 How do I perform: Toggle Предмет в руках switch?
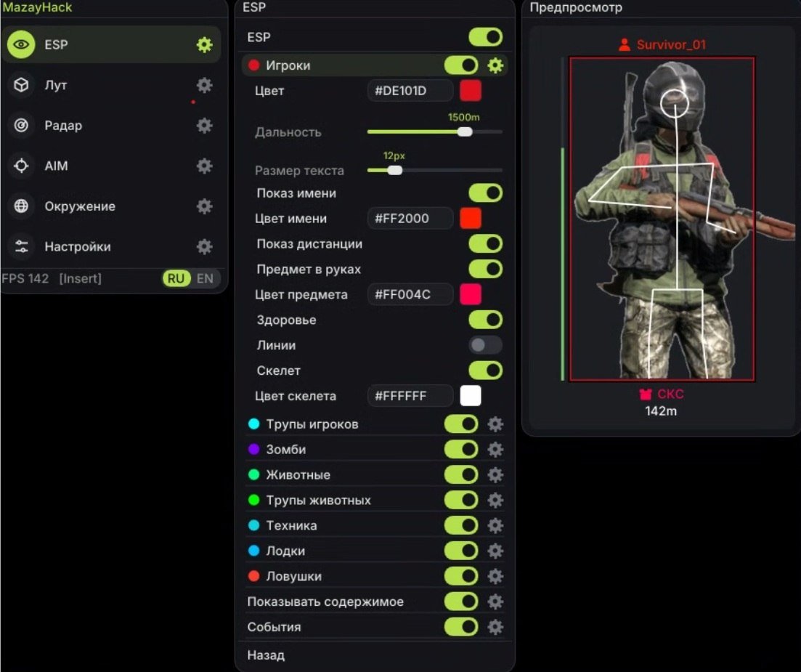pos(485,269)
